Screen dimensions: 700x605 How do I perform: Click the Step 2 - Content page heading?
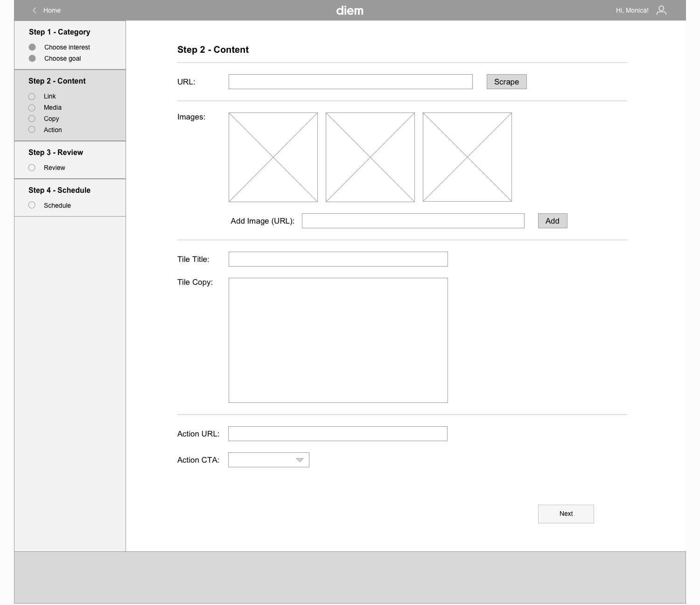click(213, 49)
